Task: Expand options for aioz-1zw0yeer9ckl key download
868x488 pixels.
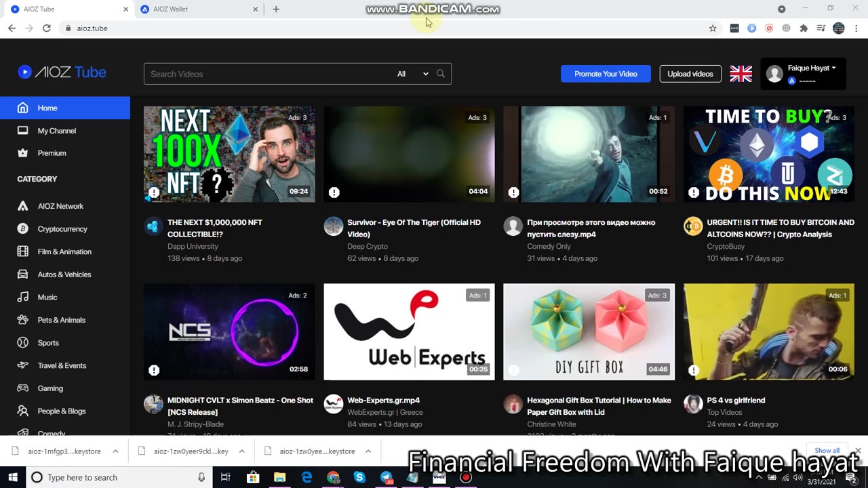Action: click(241, 451)
